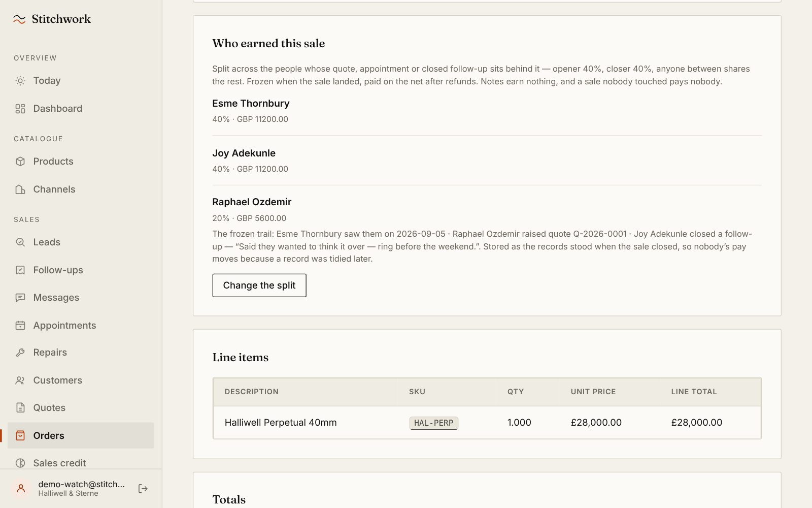
Task: Click the Totals heading
Action: click(x=229, y=500)
